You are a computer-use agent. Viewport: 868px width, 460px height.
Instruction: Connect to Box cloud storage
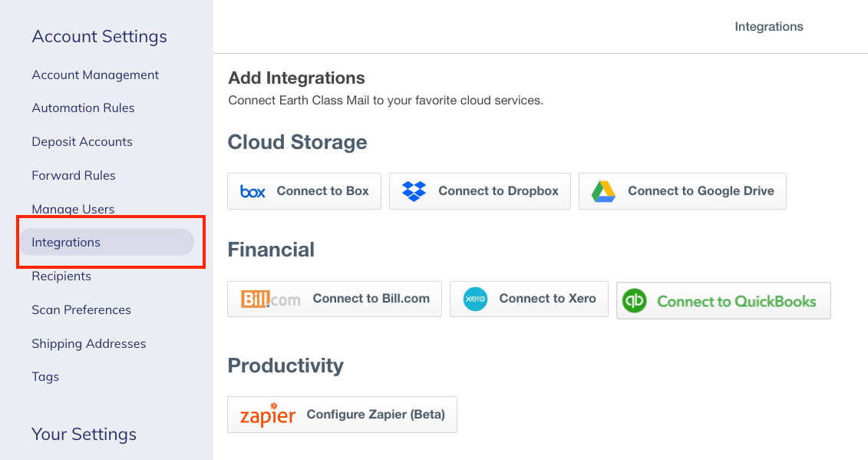(305, 191)
